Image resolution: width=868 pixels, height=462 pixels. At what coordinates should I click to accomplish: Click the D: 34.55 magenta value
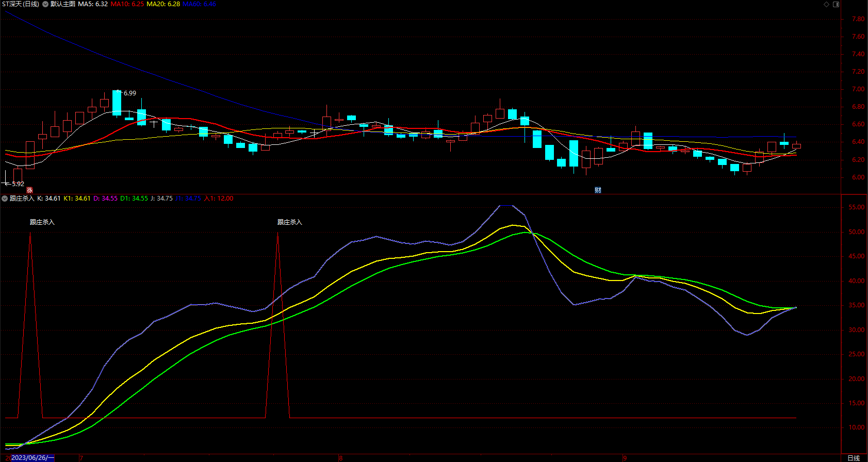(105, 199)
